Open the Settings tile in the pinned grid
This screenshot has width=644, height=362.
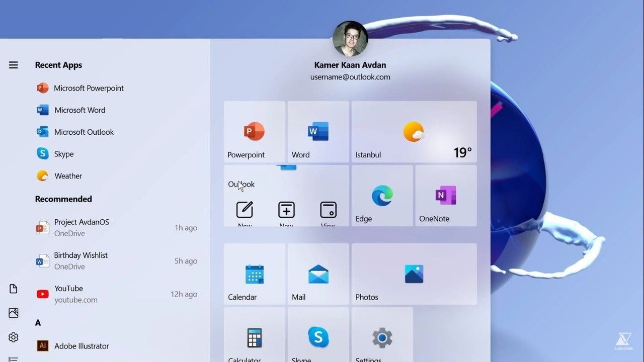coord(382,335)
